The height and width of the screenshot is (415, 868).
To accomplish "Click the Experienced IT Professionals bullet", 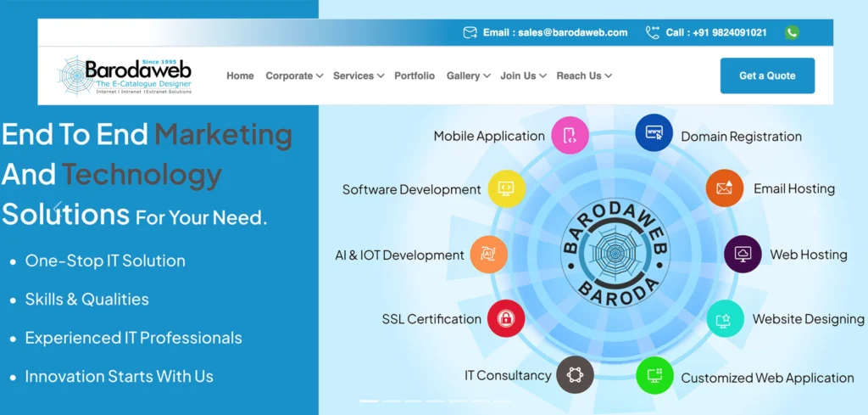I will [133, 338].
